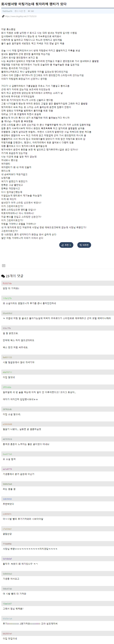Click commenter ID 956c7ffe

7,328
